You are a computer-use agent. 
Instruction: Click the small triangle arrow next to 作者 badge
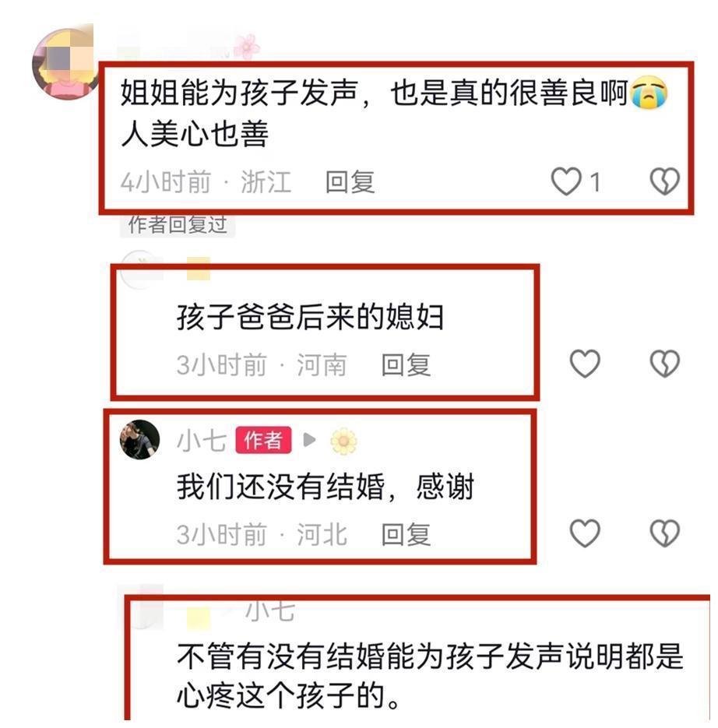click(309, 440)
